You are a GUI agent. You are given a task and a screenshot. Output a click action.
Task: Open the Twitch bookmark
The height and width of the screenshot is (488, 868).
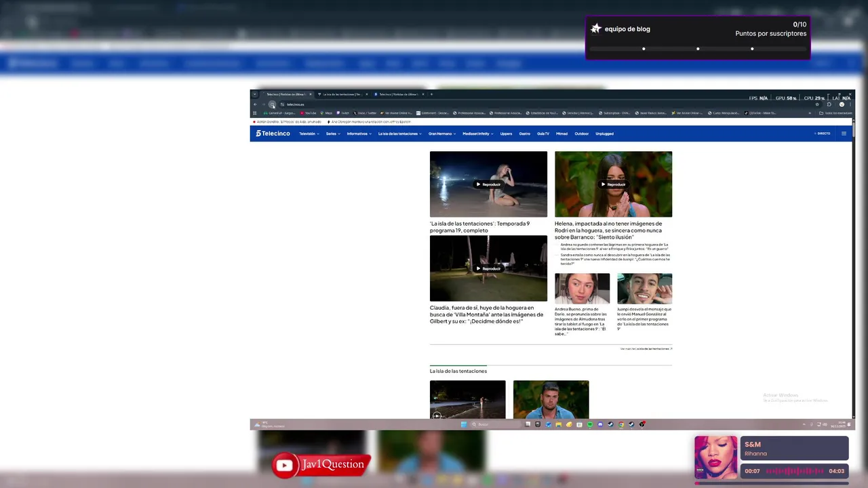(342, 113)
